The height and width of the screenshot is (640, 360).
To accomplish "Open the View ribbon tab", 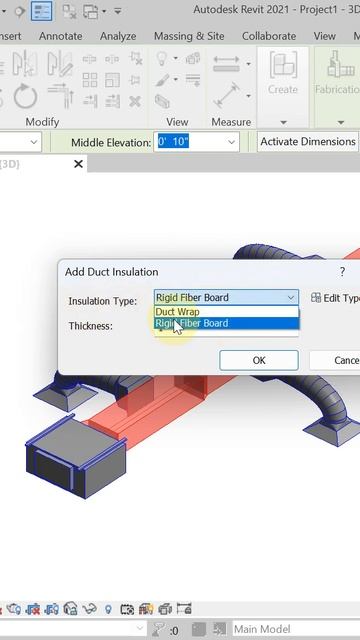I will [324, 36].
